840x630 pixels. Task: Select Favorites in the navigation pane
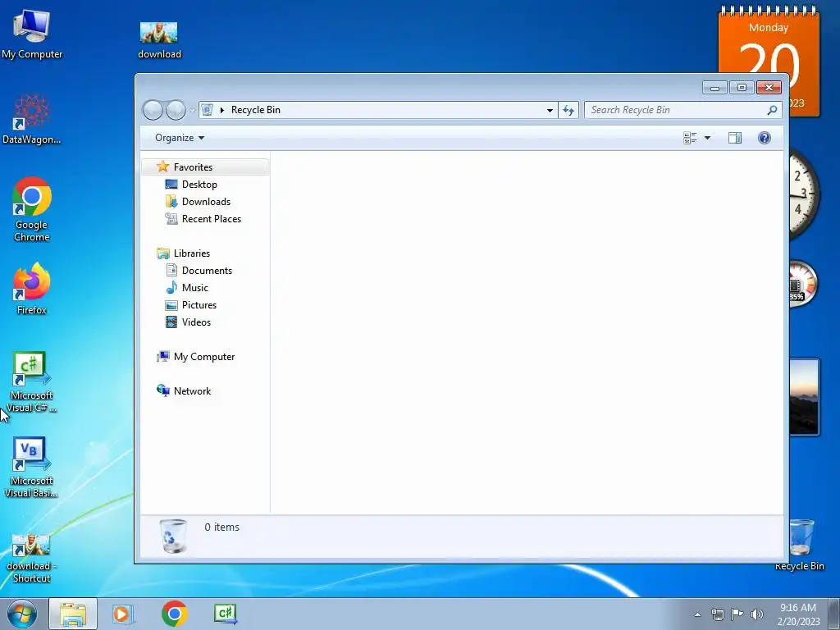193,167
